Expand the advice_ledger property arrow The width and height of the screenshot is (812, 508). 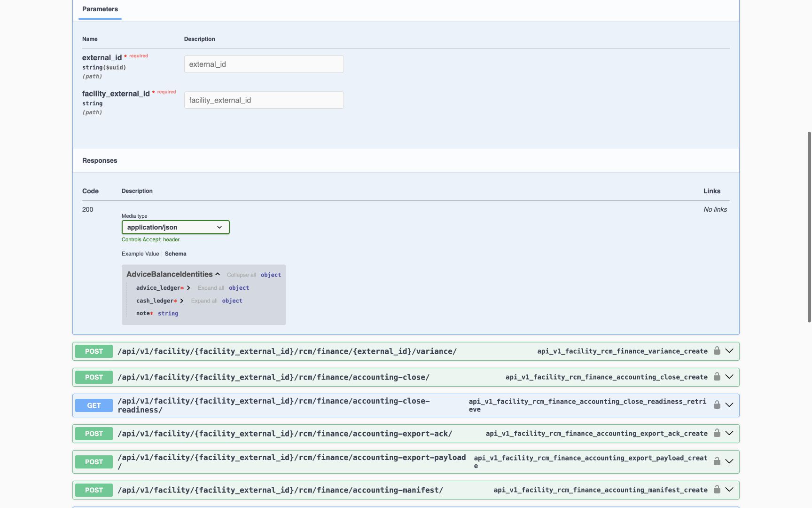(x=188, y=288)
